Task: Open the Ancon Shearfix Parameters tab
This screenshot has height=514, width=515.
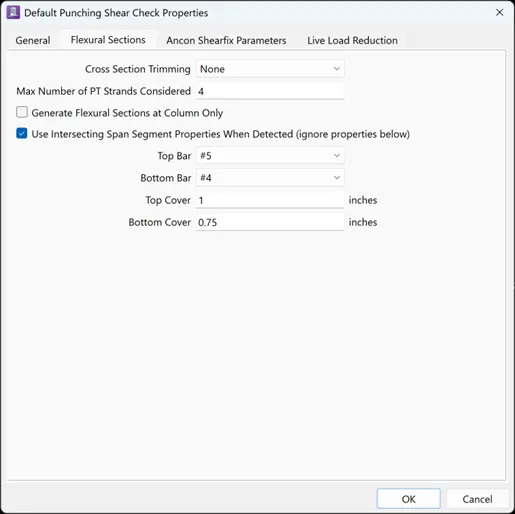Action: point(226,40)
